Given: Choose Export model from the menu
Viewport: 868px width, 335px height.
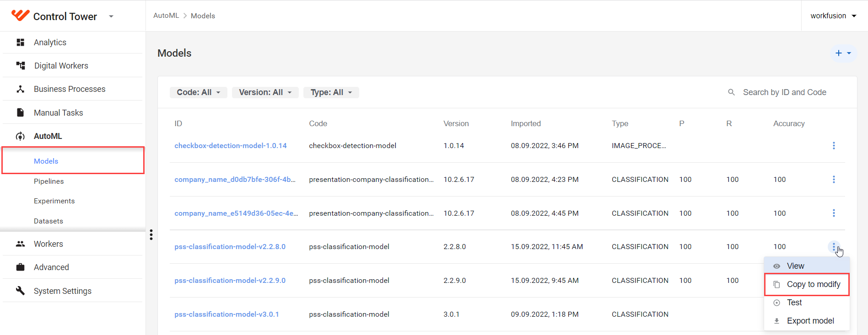Looking at the screenshot, I should 807,321.
